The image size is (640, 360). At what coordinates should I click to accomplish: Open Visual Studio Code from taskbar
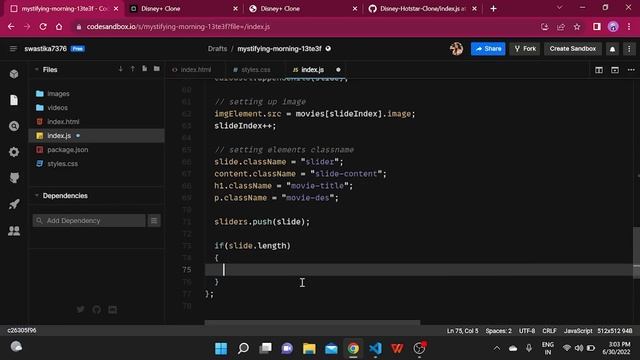click(x=375, y=348)
